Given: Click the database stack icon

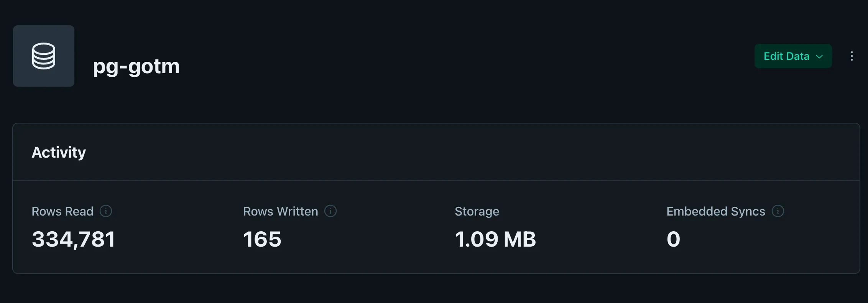Looking at the screenshot, I should click(x=44, y=56).
